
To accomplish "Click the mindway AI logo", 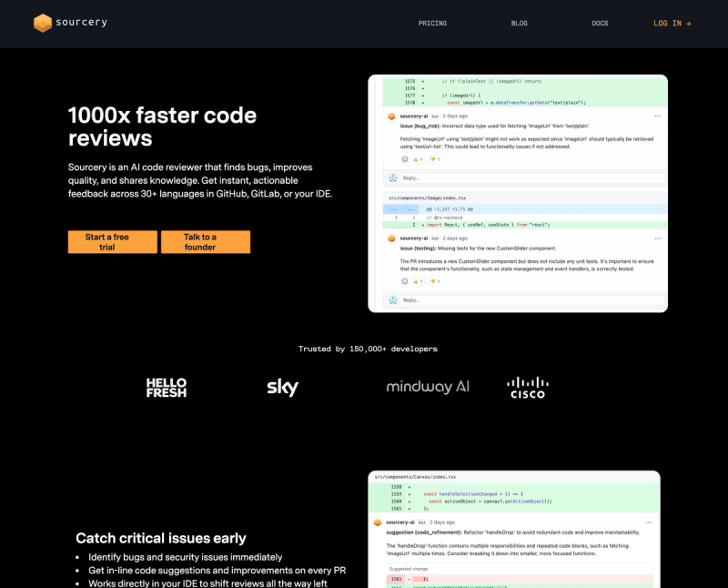I will pyautogui.click(x=428, y=387).
